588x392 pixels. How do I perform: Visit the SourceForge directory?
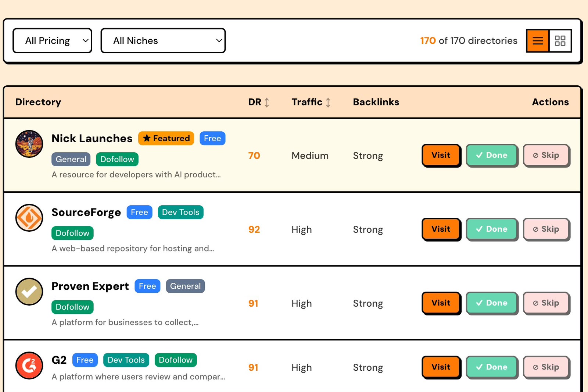441,229
